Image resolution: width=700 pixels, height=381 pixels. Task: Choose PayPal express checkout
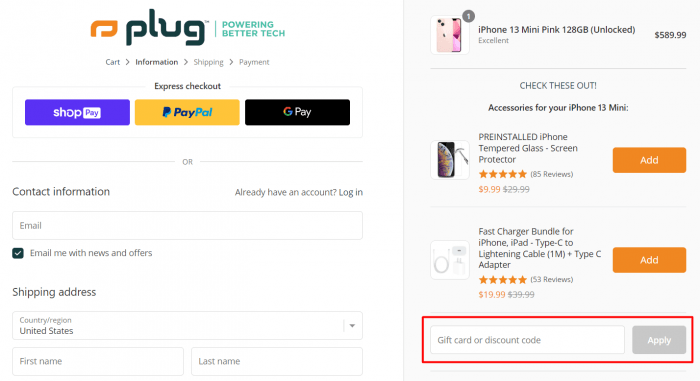[187, 112]
